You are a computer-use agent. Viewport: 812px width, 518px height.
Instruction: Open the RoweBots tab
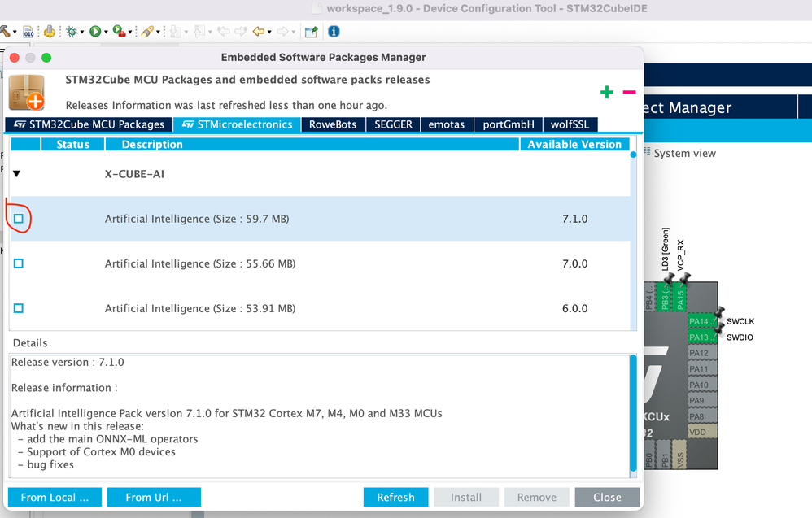[333, 124]
